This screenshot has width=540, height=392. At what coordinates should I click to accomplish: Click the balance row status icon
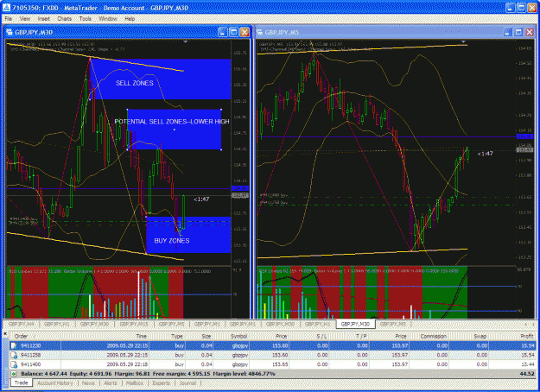pos(14,373)
